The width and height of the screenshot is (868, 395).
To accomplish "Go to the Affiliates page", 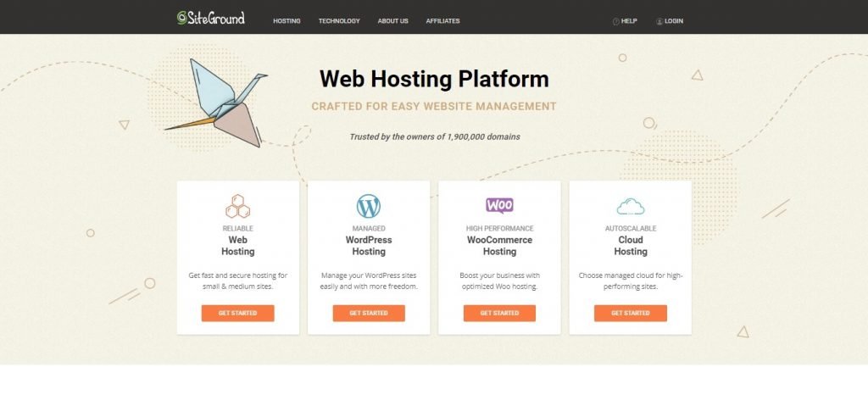I will (x=442, y=21).
